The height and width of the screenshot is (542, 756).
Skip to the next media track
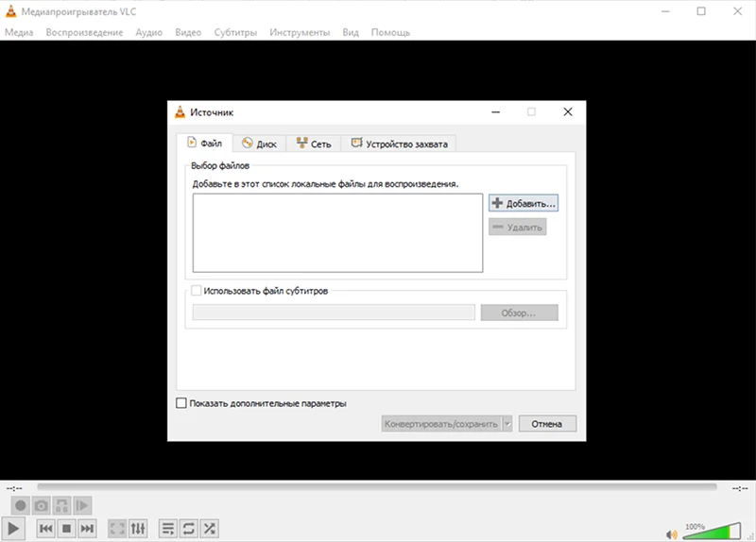tap(87, 529)
